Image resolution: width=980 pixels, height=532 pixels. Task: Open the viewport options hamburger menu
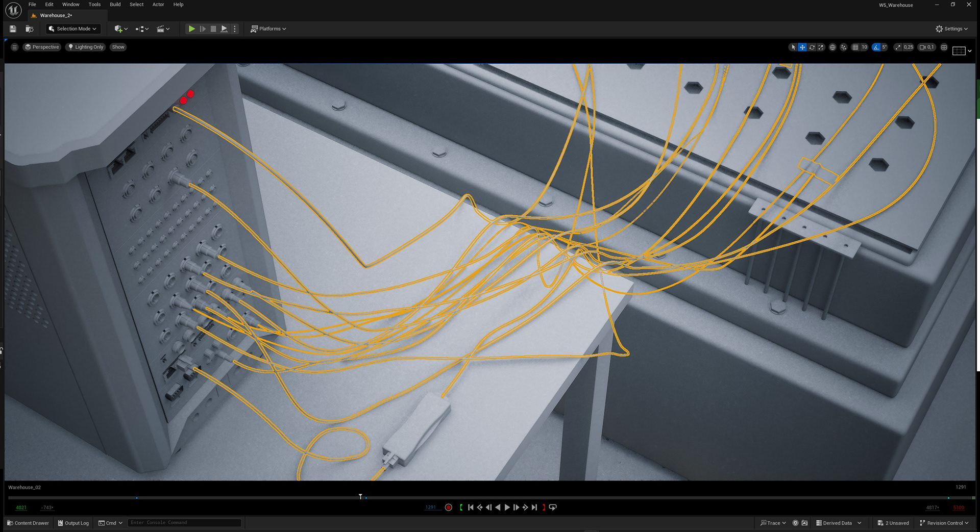(x=14, y=47)
